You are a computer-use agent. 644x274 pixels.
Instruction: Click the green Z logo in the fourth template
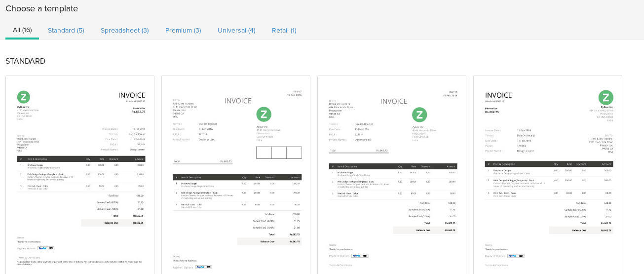click(606, 97)
